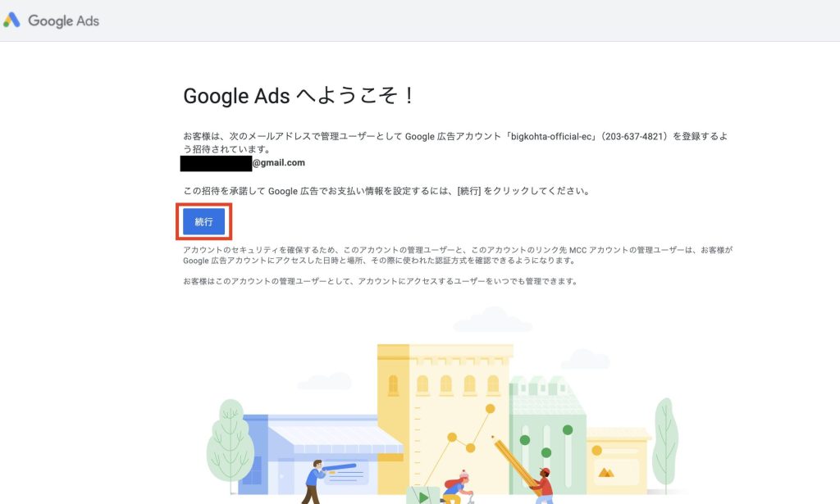The width and height of the screenshot is (840, 504).
Task: Click the cyclist with pink helmet
Action: (x=457, y=488)
